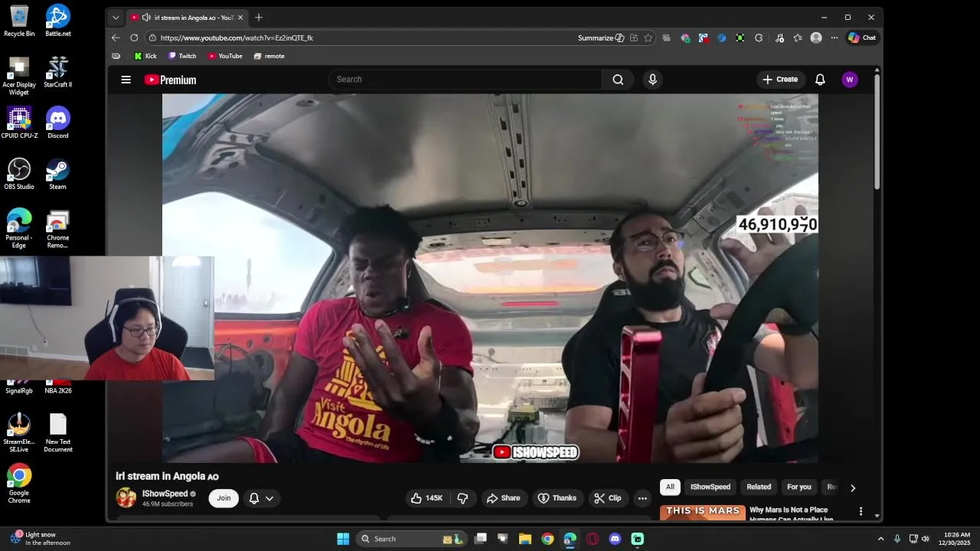Dislike the video
The width and height of the screenshot is (980, 551).
462,498
